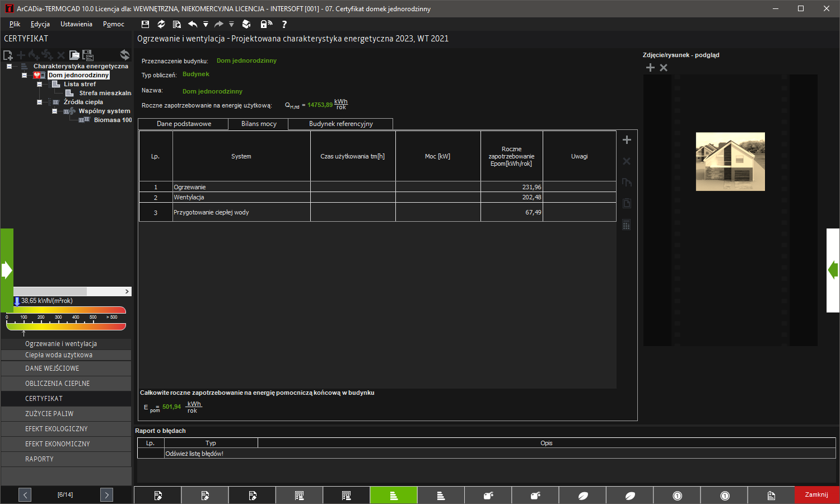Click add ventilation fan icon above tree
The height and width of the screenshot is (504, 840).
(x=48, y=55)
